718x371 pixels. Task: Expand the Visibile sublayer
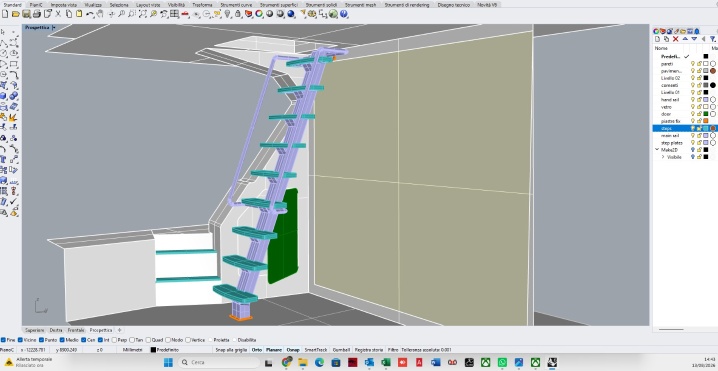click(662, 157)
